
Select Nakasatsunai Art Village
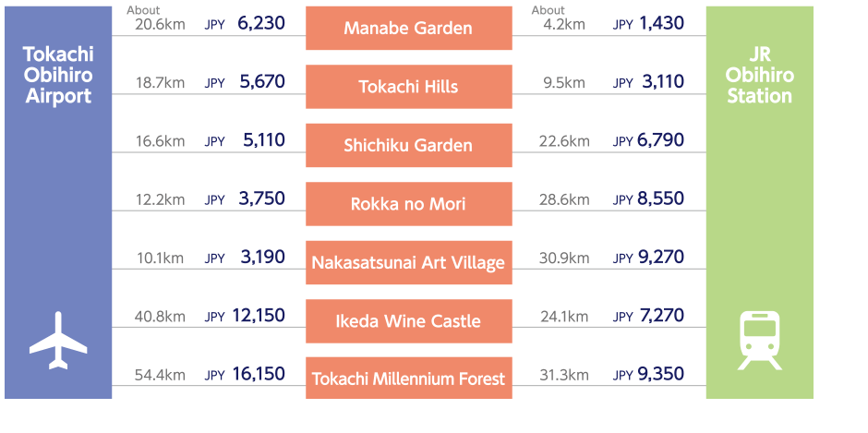pyautogui.click(x=408, y=262)
